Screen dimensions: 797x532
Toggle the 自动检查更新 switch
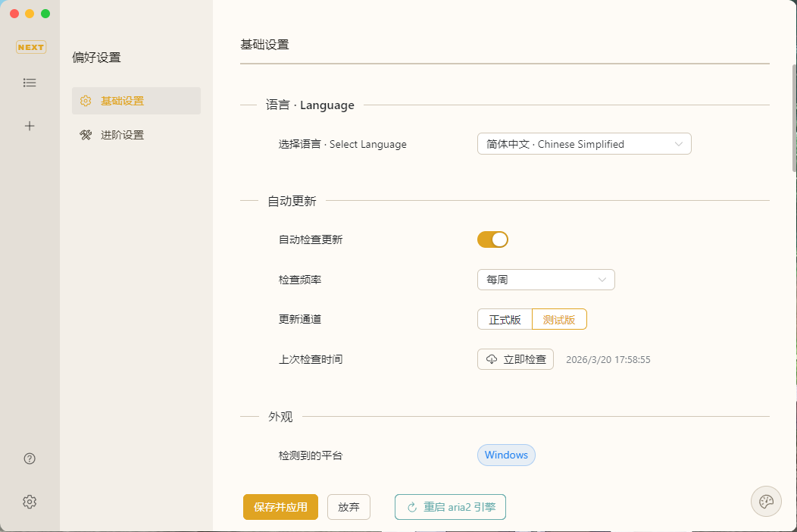point(492,239)
